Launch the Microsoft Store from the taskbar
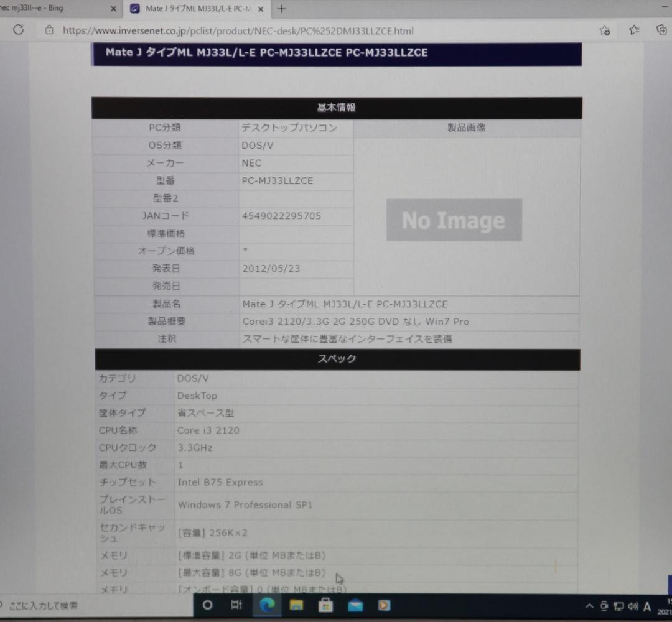Viewport: 672px width, 622px height. pos(325,605)
